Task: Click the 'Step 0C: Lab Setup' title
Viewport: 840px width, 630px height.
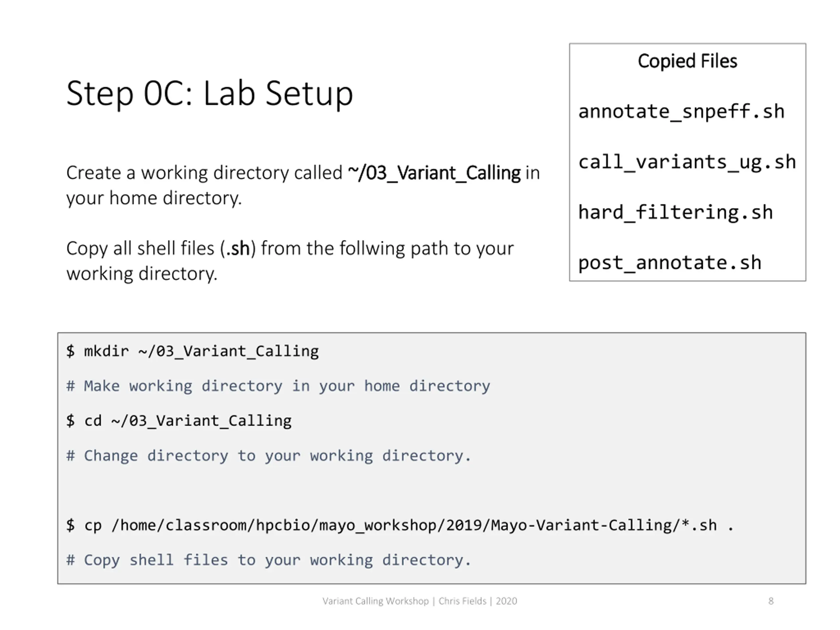Action: coord(210,94)
